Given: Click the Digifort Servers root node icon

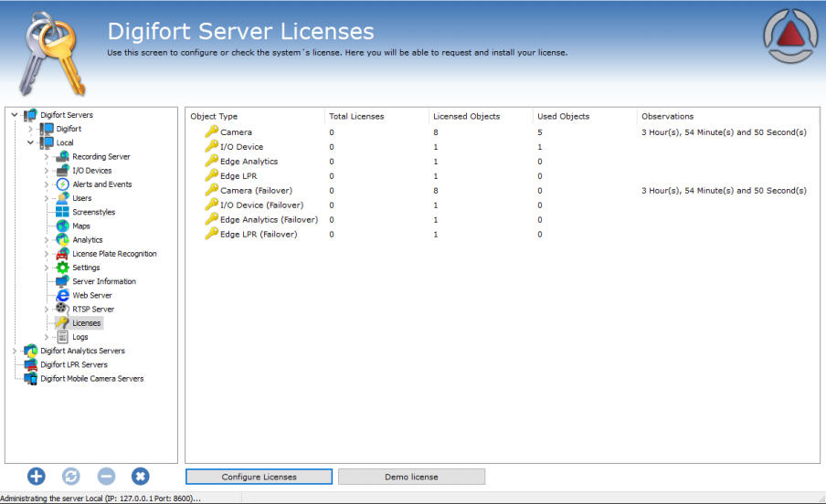Looking at the screenshot, I should click(30, 114).
